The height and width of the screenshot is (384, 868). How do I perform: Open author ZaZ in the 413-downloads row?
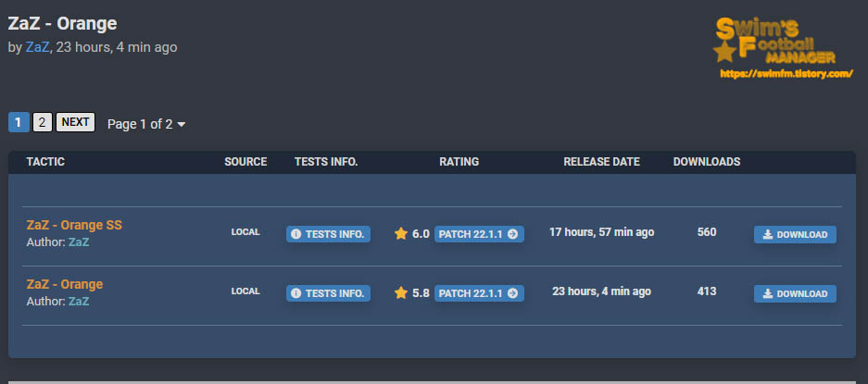click(79, 302)
